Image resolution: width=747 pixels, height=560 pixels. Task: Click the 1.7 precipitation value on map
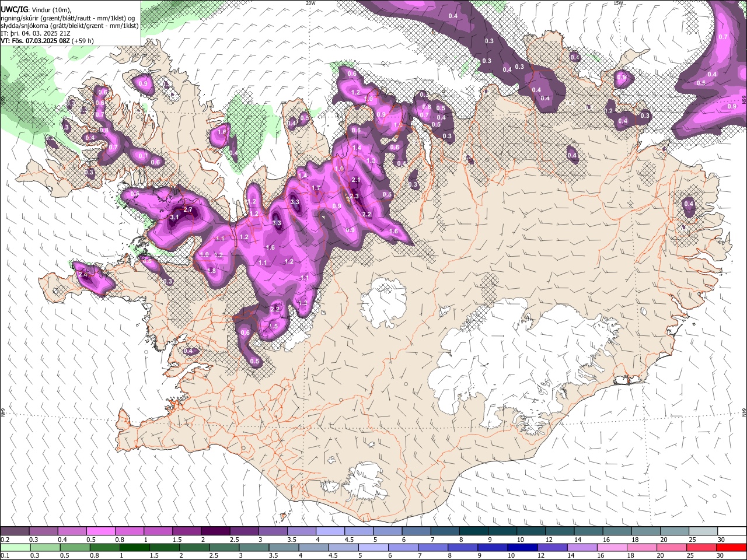click(316, 188)
